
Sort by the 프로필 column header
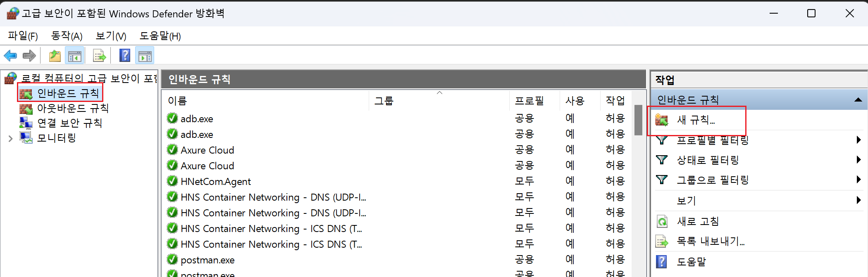534,101
